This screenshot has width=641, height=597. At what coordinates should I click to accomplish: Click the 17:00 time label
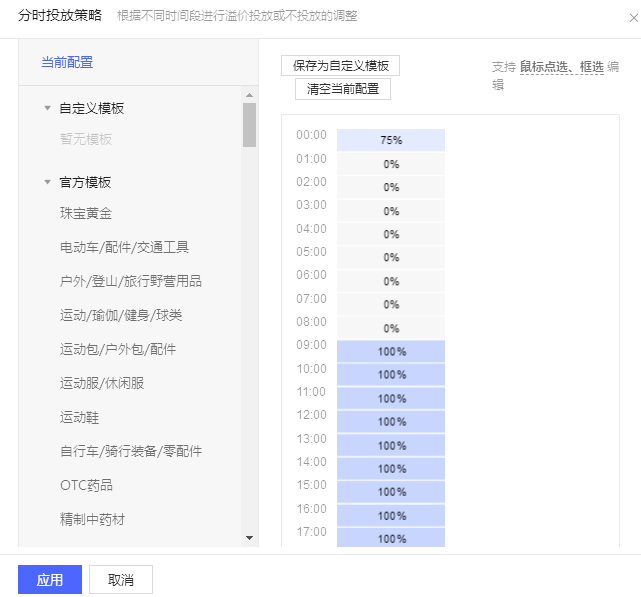[x=312, y=532]
